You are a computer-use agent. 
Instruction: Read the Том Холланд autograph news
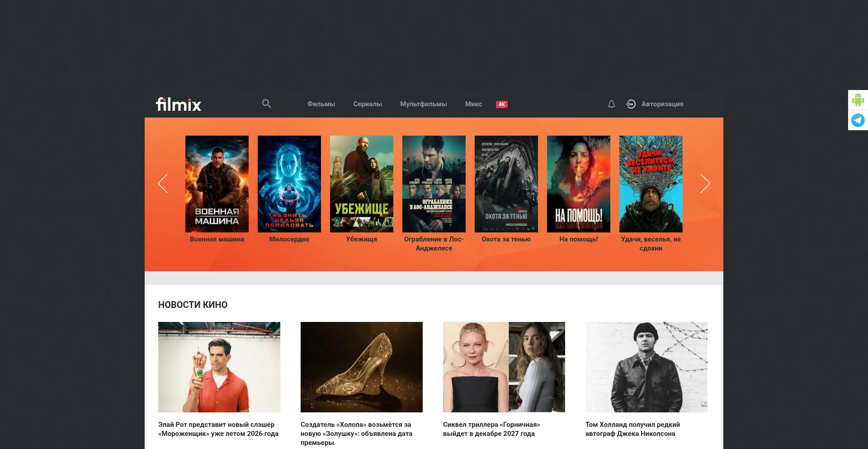632,429
